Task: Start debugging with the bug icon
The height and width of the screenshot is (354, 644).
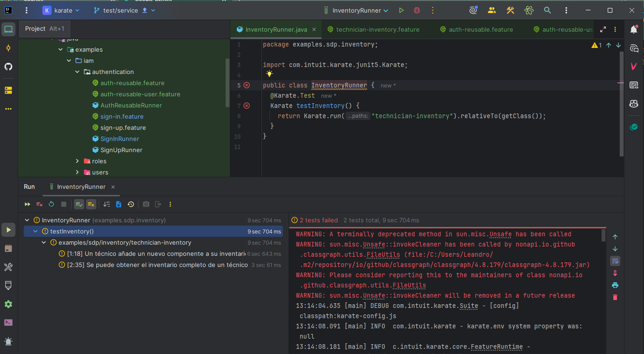Action: [x=417, y=10]
